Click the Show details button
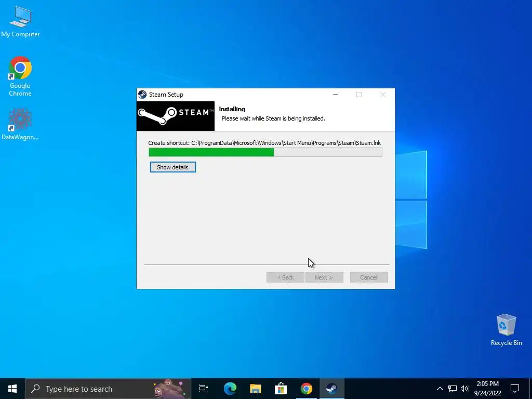The width and height of the screenshot is (532, 399). click(172, 167)
